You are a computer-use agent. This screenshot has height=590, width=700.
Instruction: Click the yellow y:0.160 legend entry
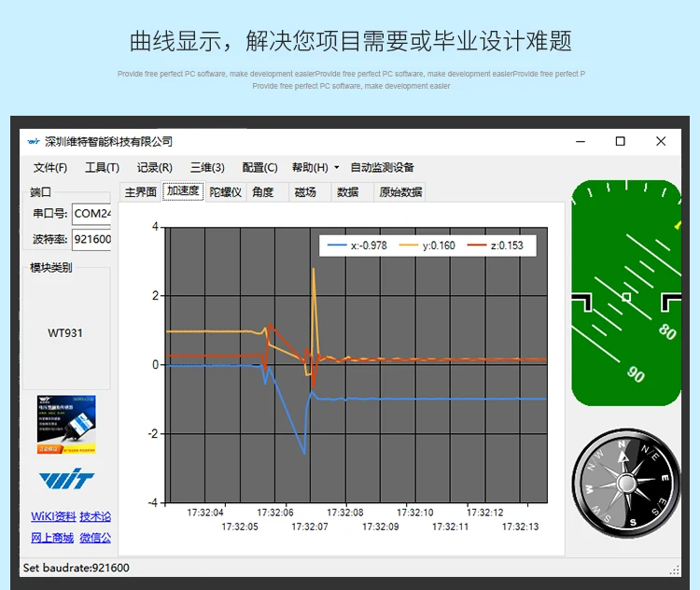tap(427, 246)
